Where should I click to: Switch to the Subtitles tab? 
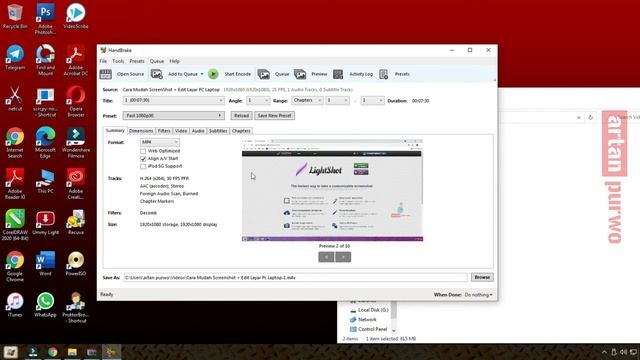click(218, 131)
